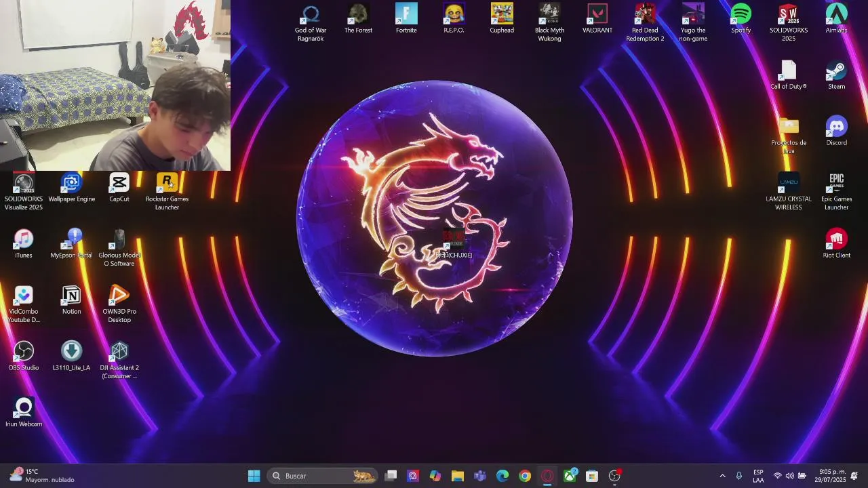Open Google Chrome from taskbar

pos(525,476)
